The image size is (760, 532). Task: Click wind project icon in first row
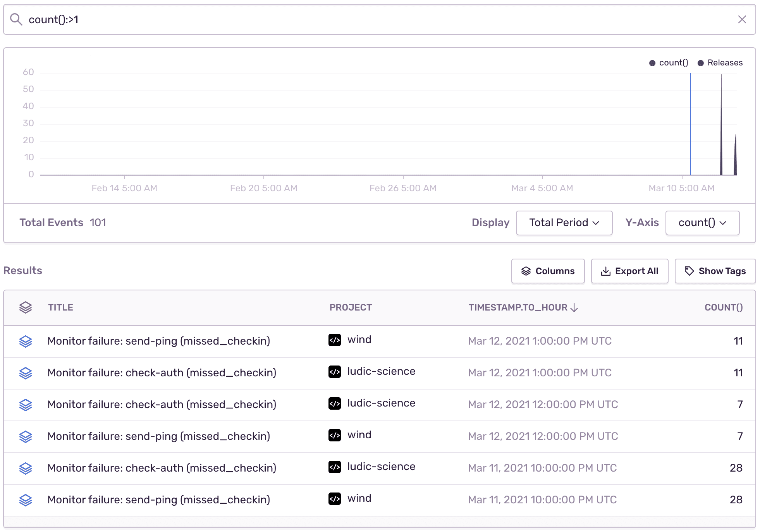click(x=335, y=340)
